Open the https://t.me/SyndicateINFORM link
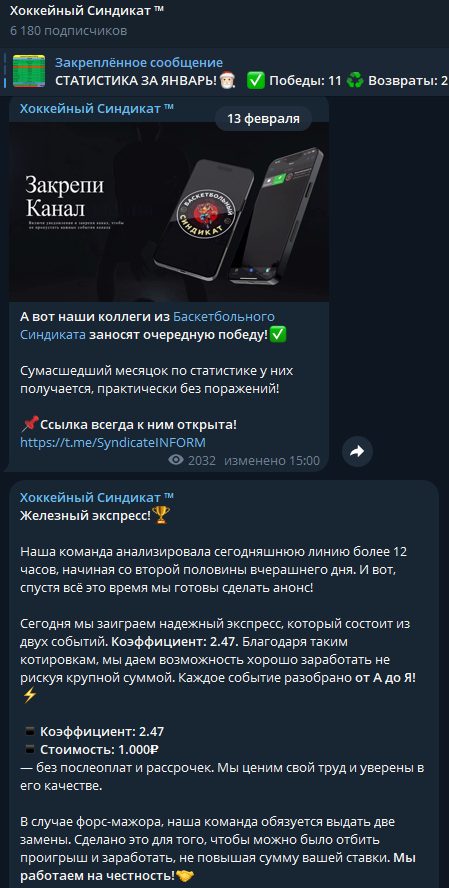Viewport: 449px width, 888px height. [x=113, y=442]
